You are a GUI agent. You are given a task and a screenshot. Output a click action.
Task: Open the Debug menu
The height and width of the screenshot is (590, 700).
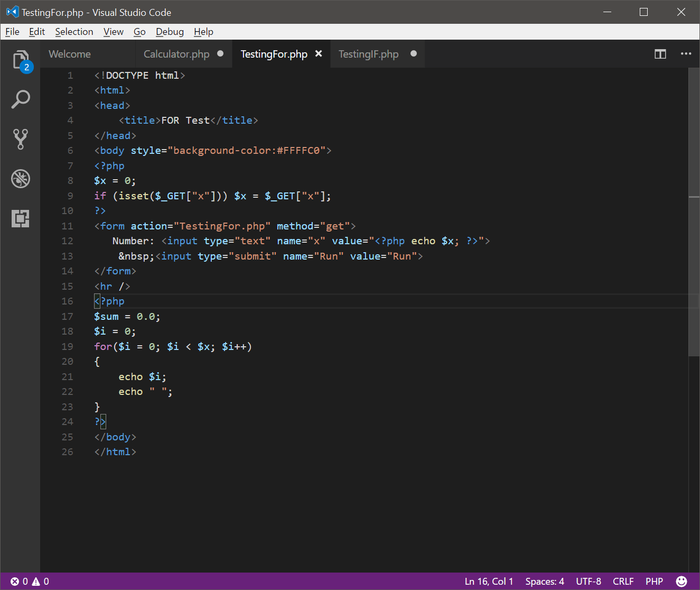click(170, 32)
